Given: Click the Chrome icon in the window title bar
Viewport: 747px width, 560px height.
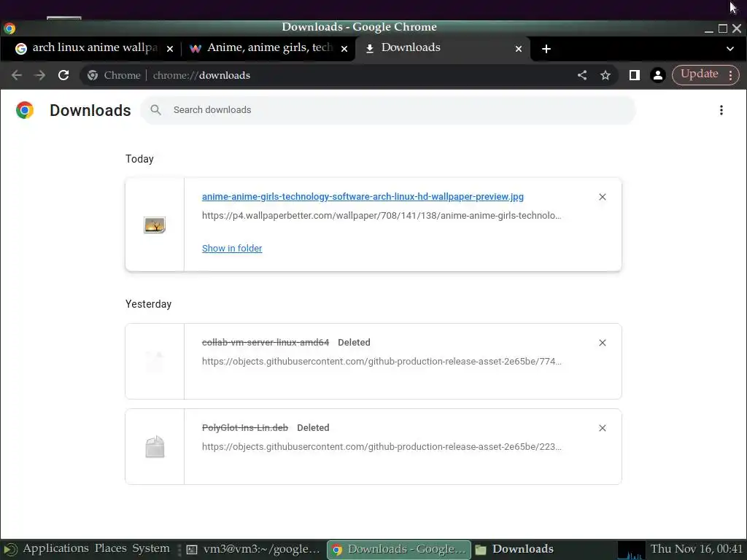Looking at the screenshot, I should pos(9,28).
